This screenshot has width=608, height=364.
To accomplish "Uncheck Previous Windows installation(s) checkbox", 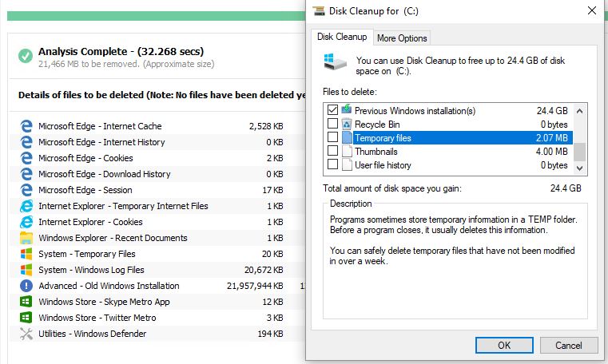I will [332, 110].
